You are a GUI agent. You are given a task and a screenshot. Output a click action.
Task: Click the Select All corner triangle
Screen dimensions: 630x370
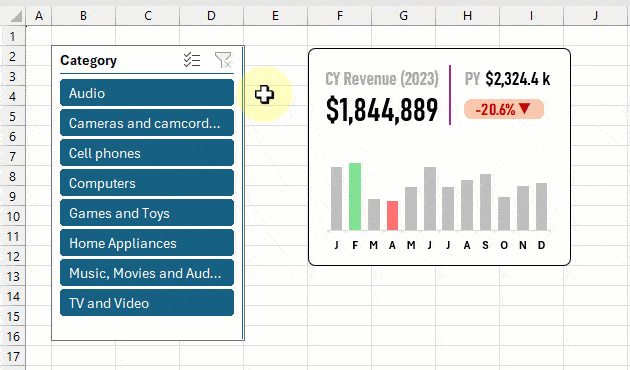coord(16,16)
